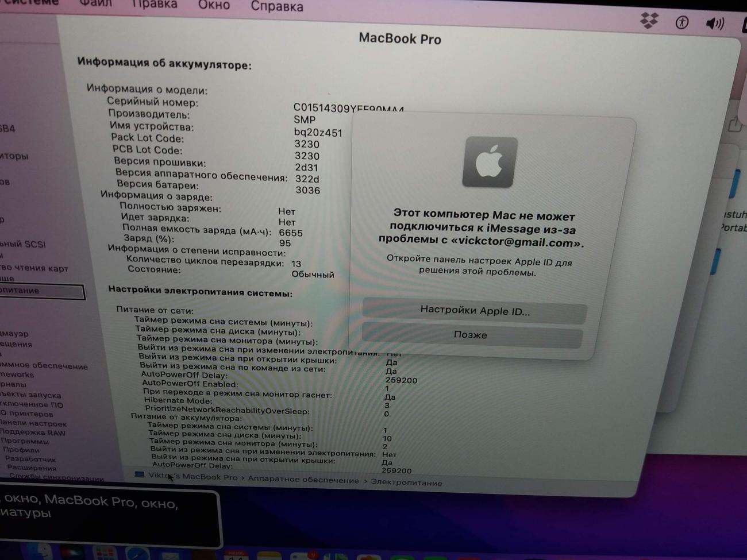Open the Окно menu
The height and width of the screenshot is (560, 747).
coord(214,5)
